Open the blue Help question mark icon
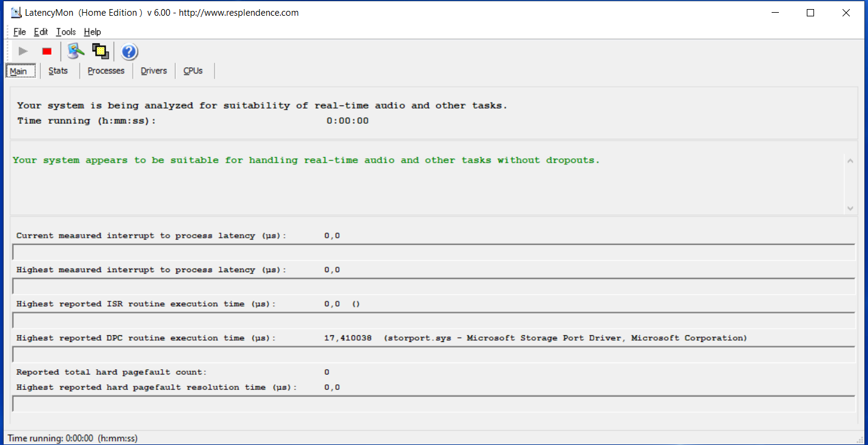Image resolution: width=868 pixels, height=445 pixels. [x=129, y=52]
